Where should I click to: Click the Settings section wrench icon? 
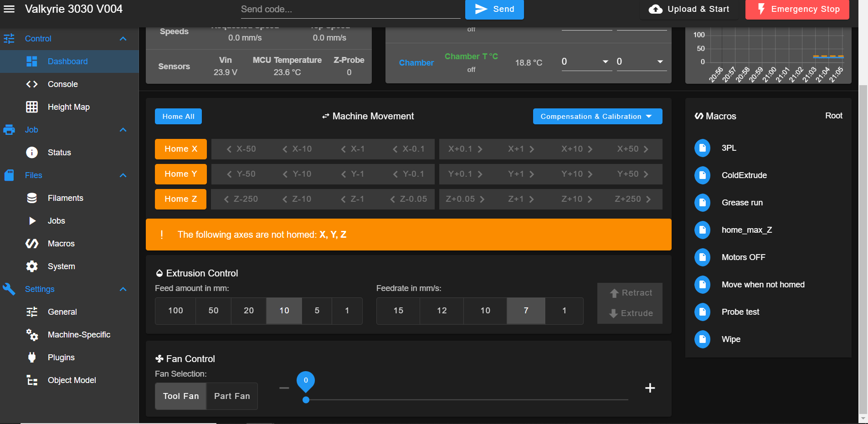(x=9, y=289)
